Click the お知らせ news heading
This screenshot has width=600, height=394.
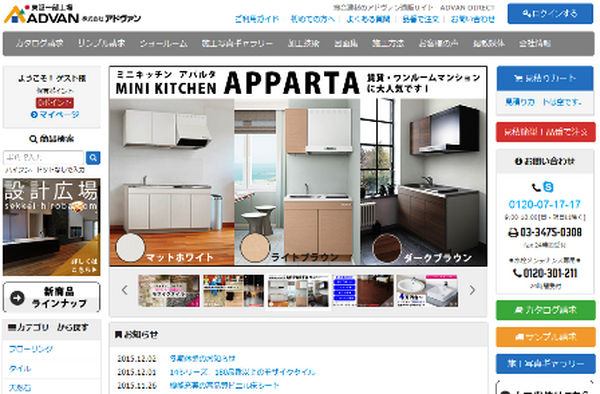coord(137,334)
